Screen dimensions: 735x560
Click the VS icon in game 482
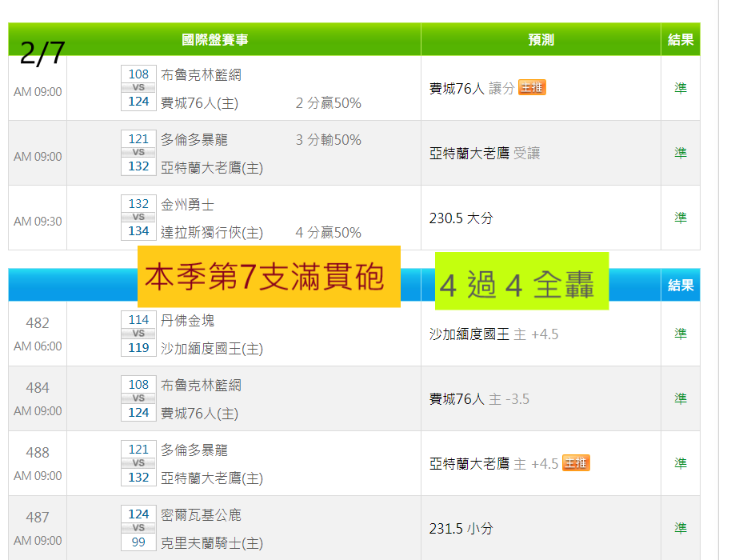pyautogui.click(x=138, y=334)
